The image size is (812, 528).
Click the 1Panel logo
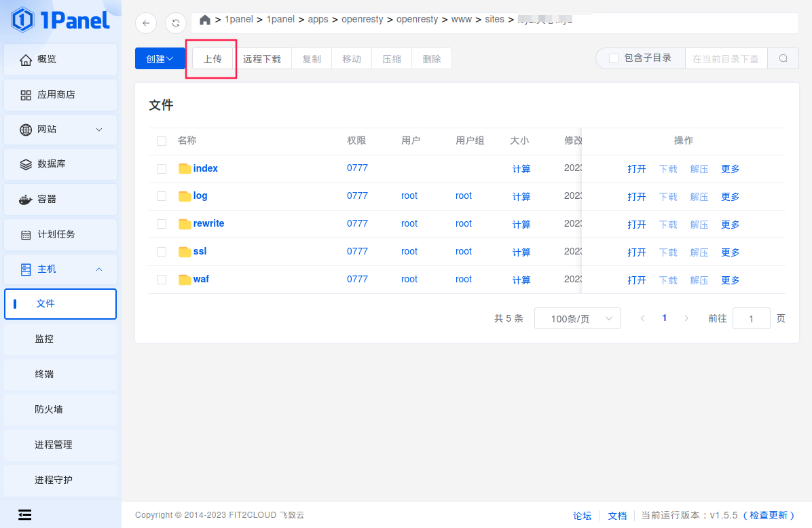[60, 20]
